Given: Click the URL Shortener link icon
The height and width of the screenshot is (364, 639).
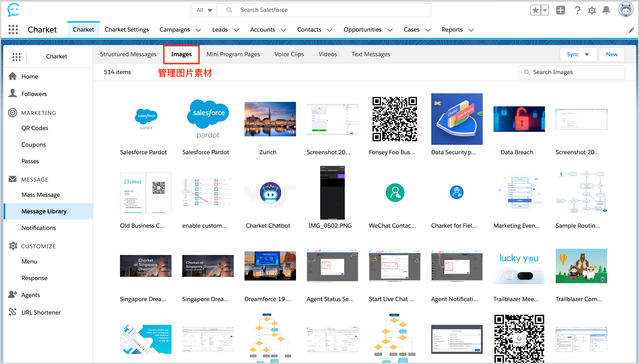Looking at the screenshot, I should [x=13, y=312].
